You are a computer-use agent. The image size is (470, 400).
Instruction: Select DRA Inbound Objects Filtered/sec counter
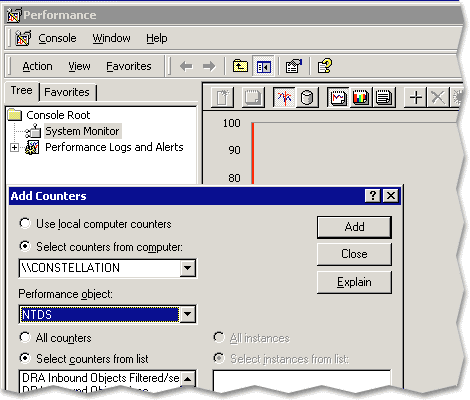[100, 378]
